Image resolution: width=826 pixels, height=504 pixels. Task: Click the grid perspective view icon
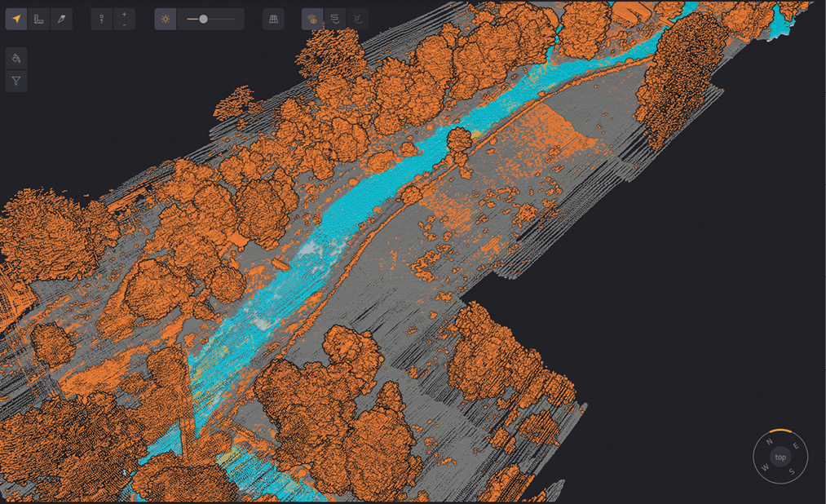(274, 19)
